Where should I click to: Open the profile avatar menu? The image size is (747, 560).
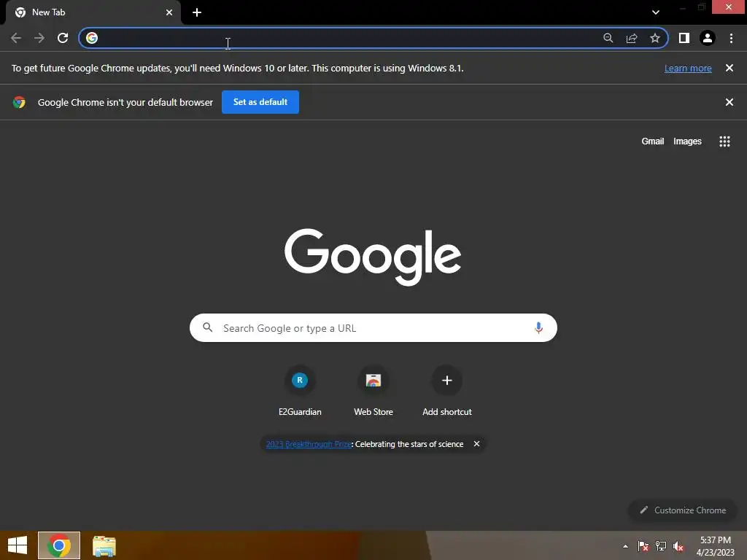click(x=708, y=38)
